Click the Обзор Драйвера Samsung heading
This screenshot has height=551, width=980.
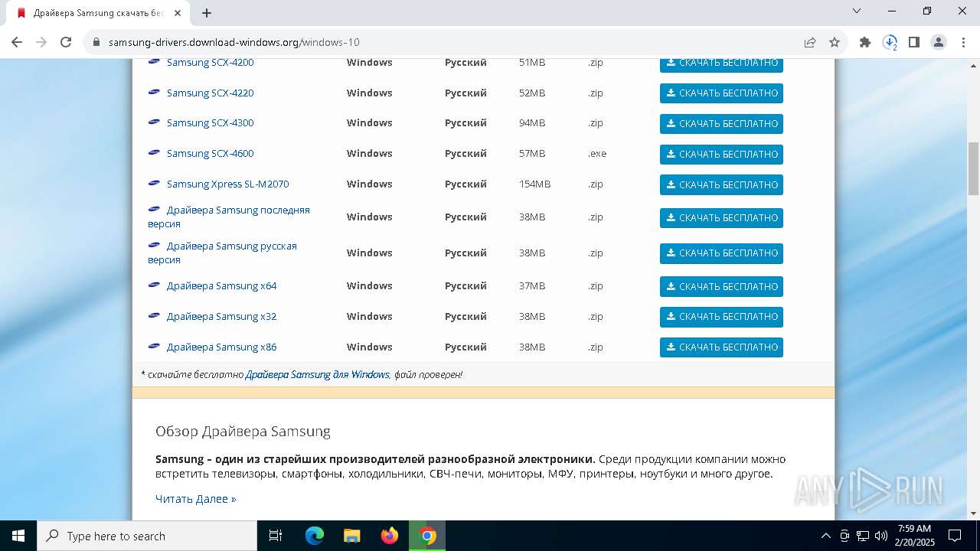point(243,431)
